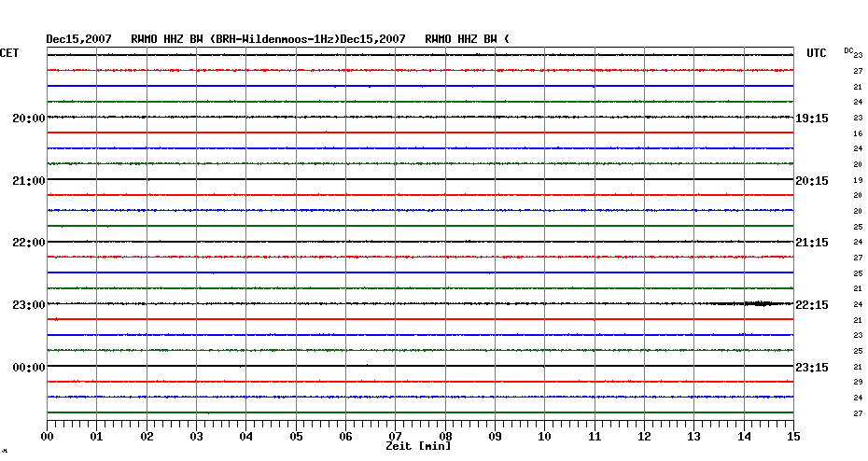This screenshot has width=868, height=461.
Task: Click minute tick label "09" on Zeit axis
Action: tap(495, 437)
